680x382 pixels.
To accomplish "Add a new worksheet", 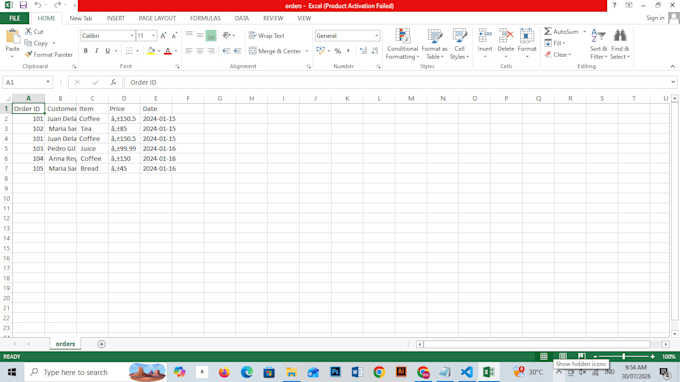I will (101, 344).
